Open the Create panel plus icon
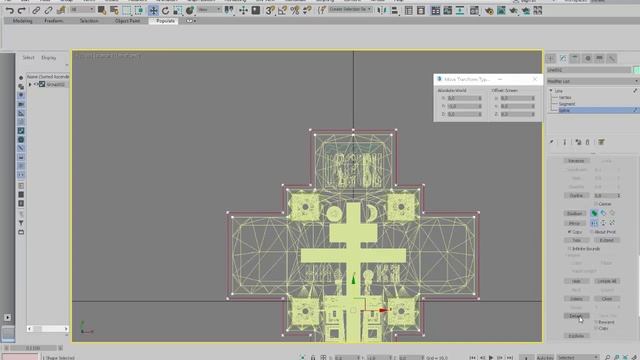The width and height of the screenshot is (640, 360). [551, 58]
